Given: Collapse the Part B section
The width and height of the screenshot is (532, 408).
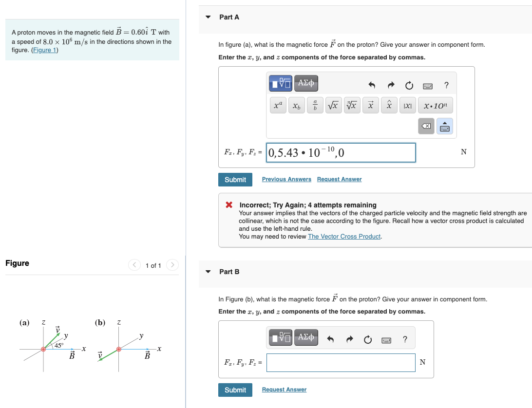Looking at the screenshot, I should coord(208,272).
